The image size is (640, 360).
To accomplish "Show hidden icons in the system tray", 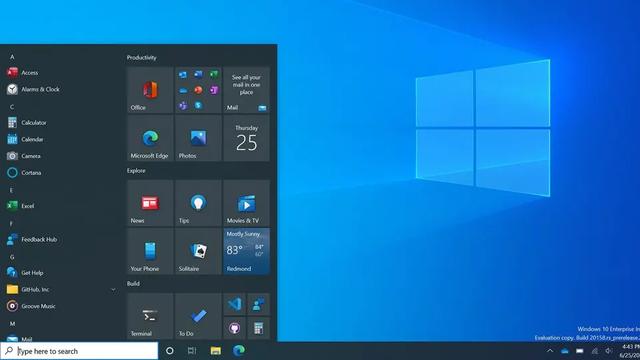I will tap(550, 351).
